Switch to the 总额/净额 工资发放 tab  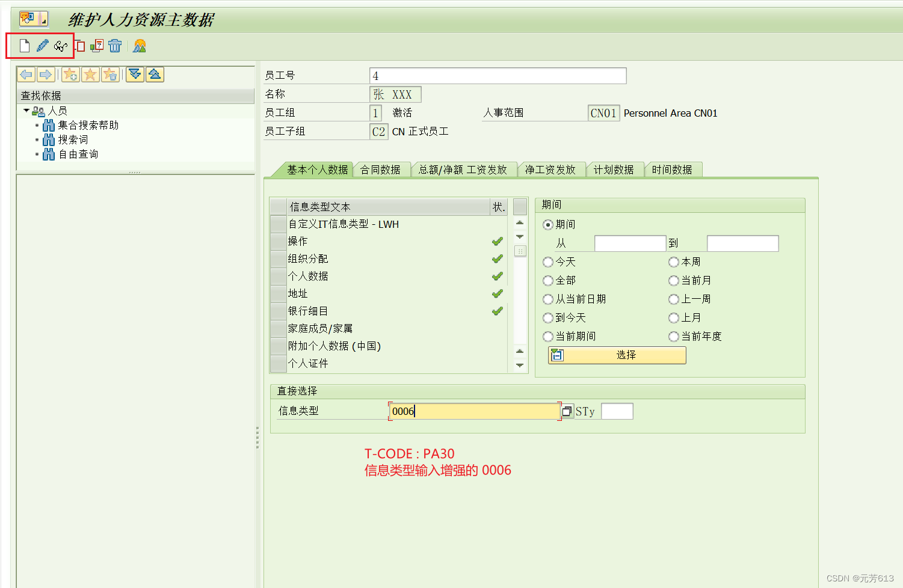tap(463, 170)
